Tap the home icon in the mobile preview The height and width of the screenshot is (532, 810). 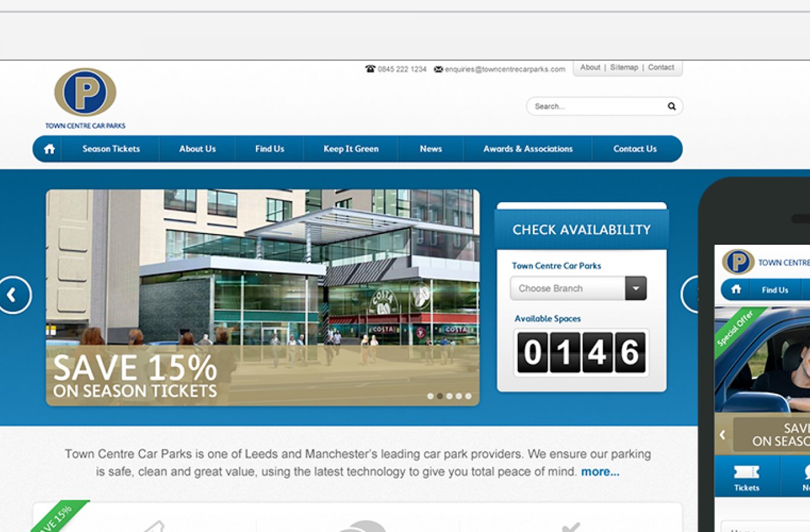pos(736,290)
